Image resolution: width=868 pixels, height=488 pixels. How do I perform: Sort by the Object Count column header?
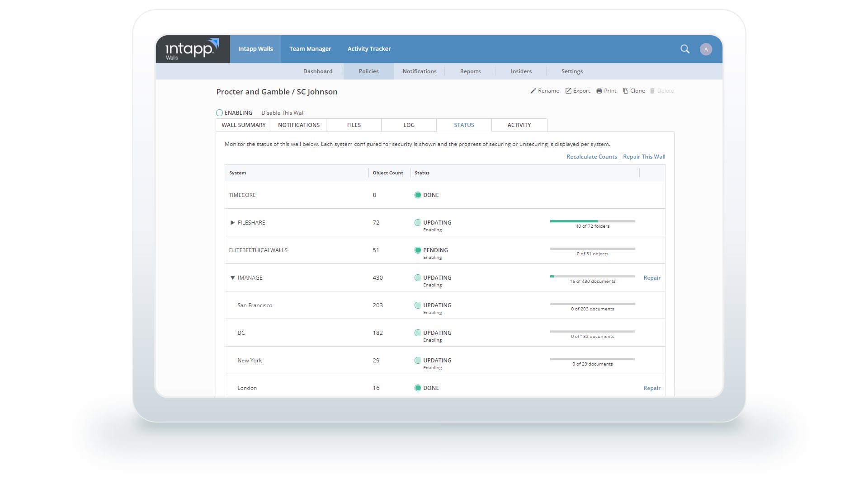[x=388, y=173]
